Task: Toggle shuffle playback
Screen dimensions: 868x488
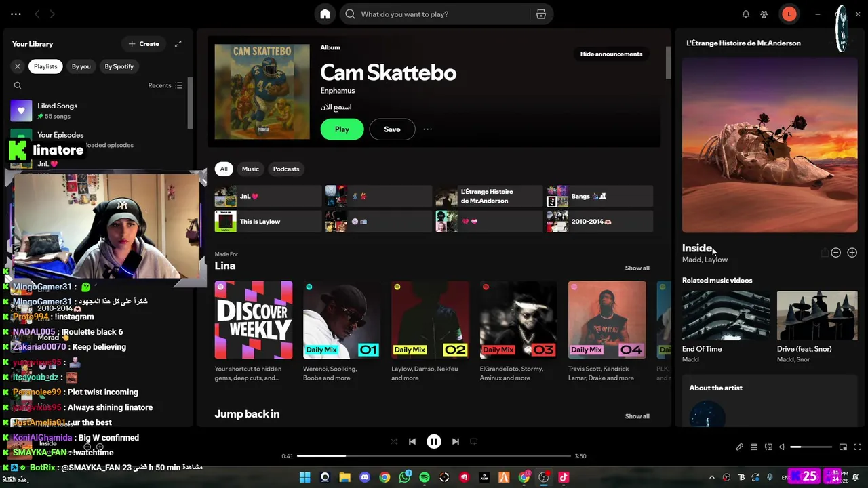Action: point(394,442)
